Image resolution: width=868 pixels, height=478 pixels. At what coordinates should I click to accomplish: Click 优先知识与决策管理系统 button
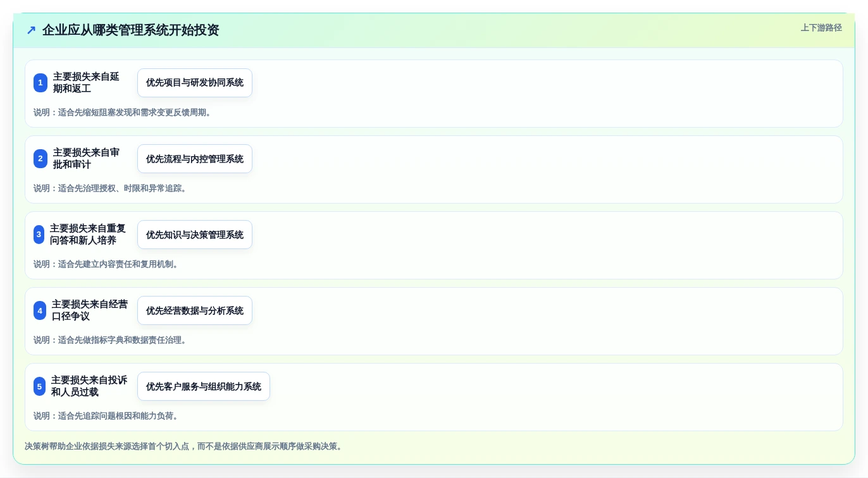[x=195, y=235]
